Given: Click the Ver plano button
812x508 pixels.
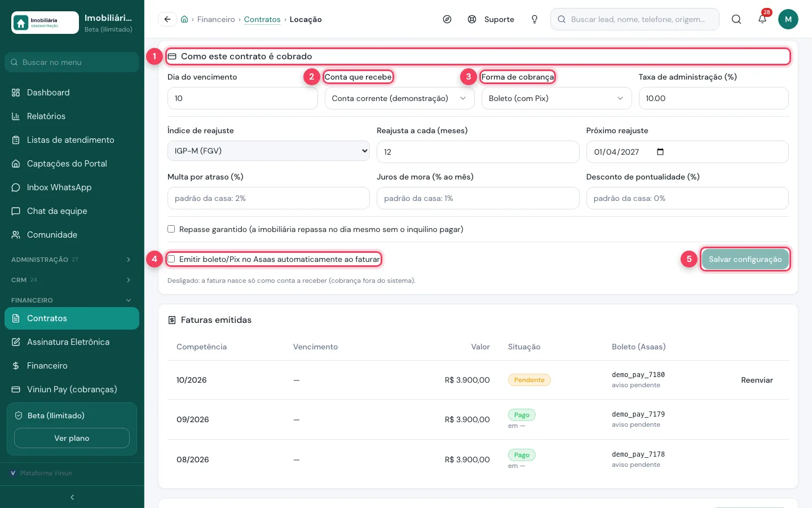Looking at the screenshot, I should pyautogui.click(x=72, y=438).
